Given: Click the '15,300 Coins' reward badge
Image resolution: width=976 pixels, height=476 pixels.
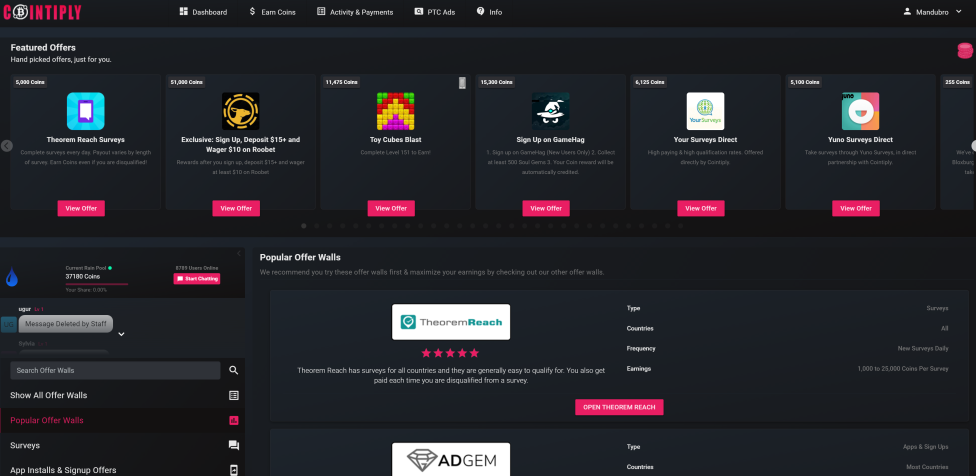Looking at the screenshot, I should (x=497, y=82).
